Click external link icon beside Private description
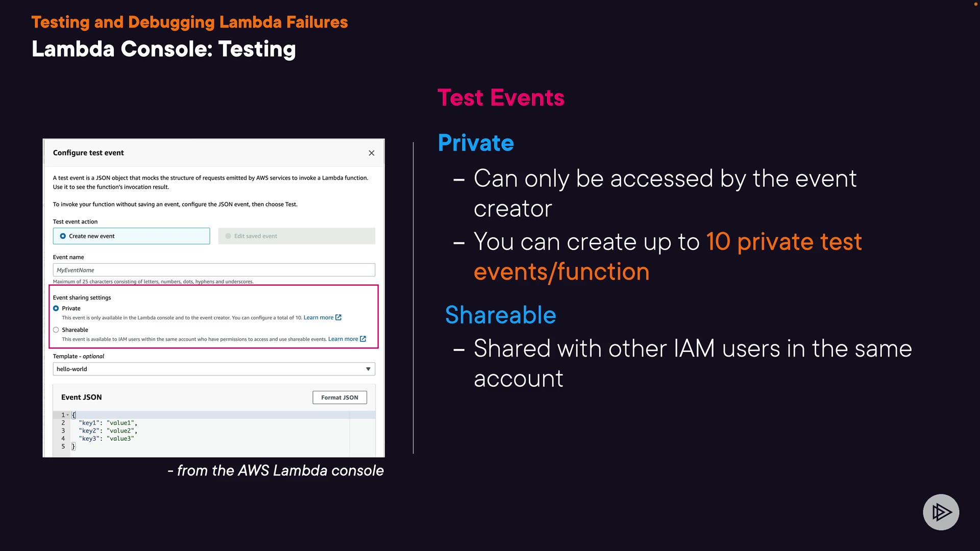The width and height of the screenshot is (980, 551). pos(338,317)
